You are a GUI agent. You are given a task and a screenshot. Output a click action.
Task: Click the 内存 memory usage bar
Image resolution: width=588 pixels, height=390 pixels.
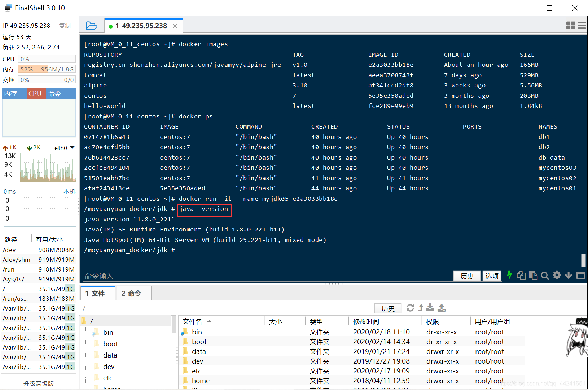tap(47, 69)
